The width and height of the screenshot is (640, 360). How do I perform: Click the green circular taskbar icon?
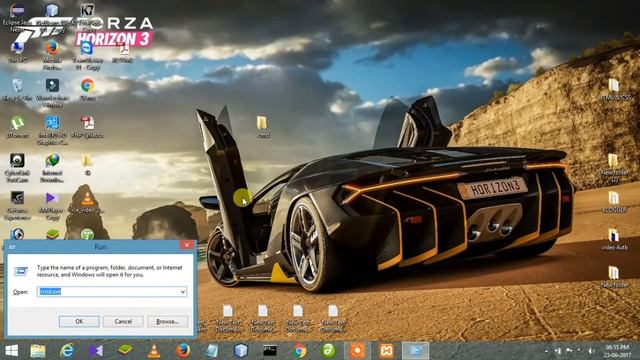tap(328, 351)
